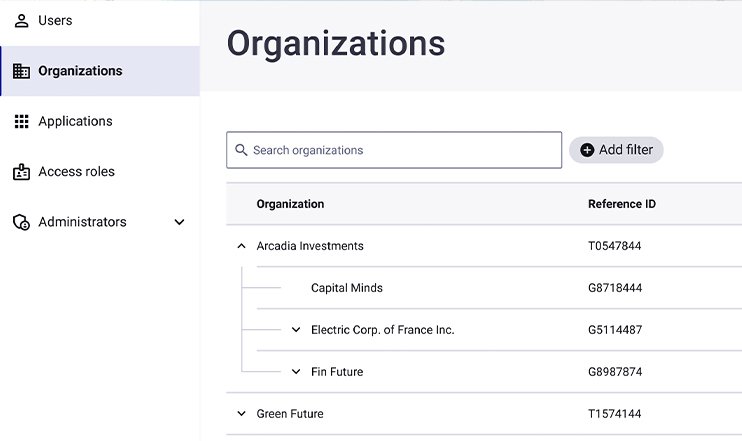Click the search magnifier icon
742x441 pixels.
241,150
